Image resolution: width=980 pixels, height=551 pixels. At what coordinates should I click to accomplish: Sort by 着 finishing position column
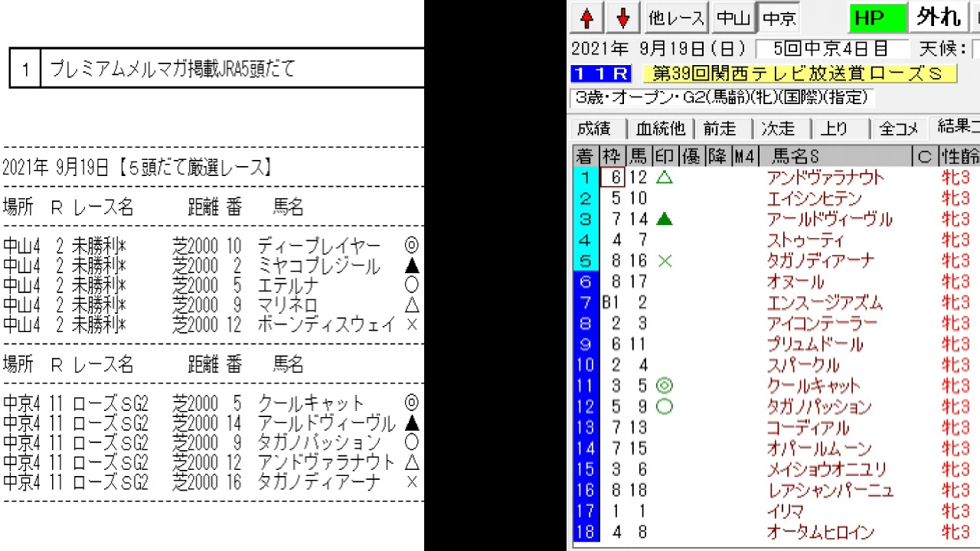(x=585, y=156)
